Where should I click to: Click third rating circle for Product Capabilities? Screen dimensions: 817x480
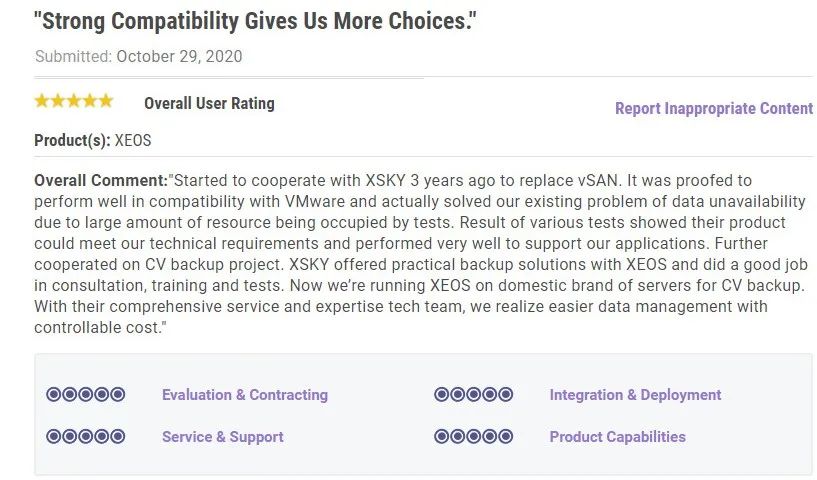pyautogui.click(x=474, y=436)
